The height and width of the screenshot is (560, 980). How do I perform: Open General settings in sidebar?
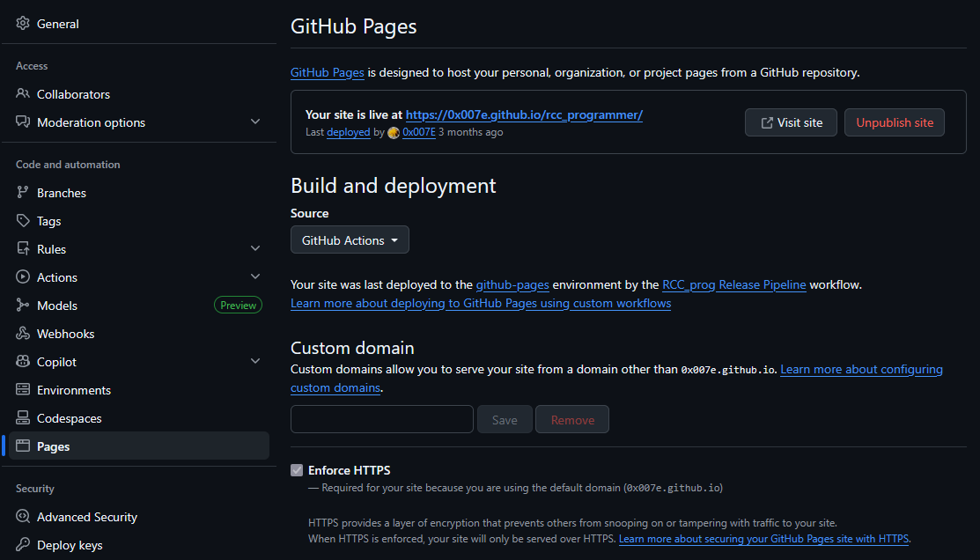click(139, 24)
